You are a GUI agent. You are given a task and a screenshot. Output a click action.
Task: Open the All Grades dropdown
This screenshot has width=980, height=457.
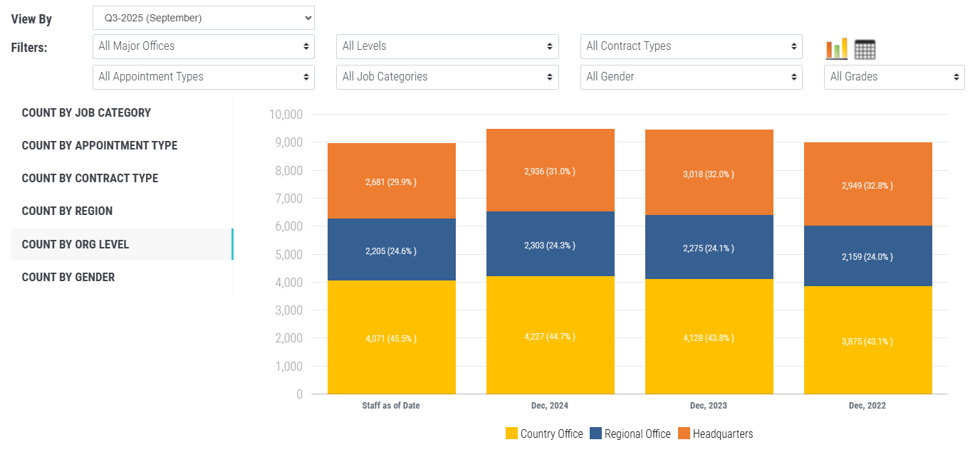(894, 77)
